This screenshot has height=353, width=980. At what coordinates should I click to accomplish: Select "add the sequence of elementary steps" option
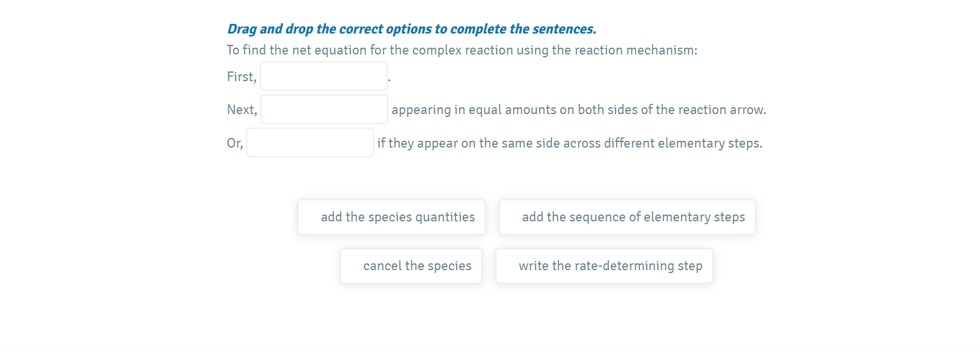click(627, 217)
